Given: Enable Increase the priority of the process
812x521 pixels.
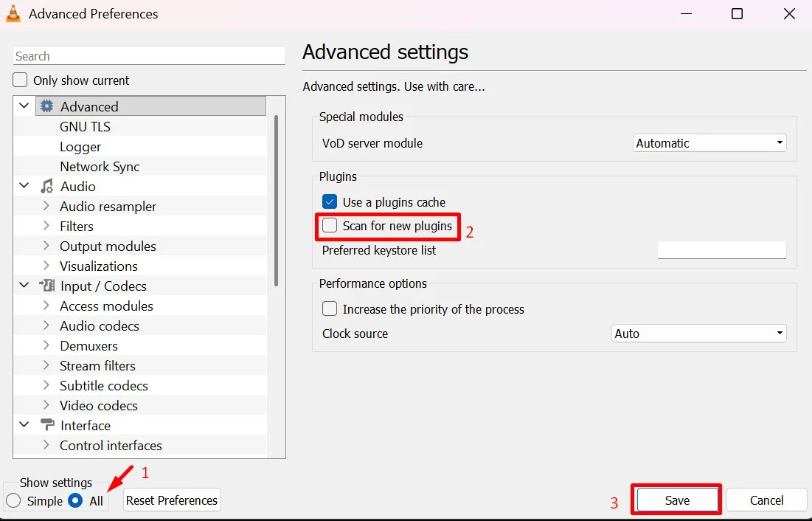Looking at the screenshot, I should click(x=330, y=309).
